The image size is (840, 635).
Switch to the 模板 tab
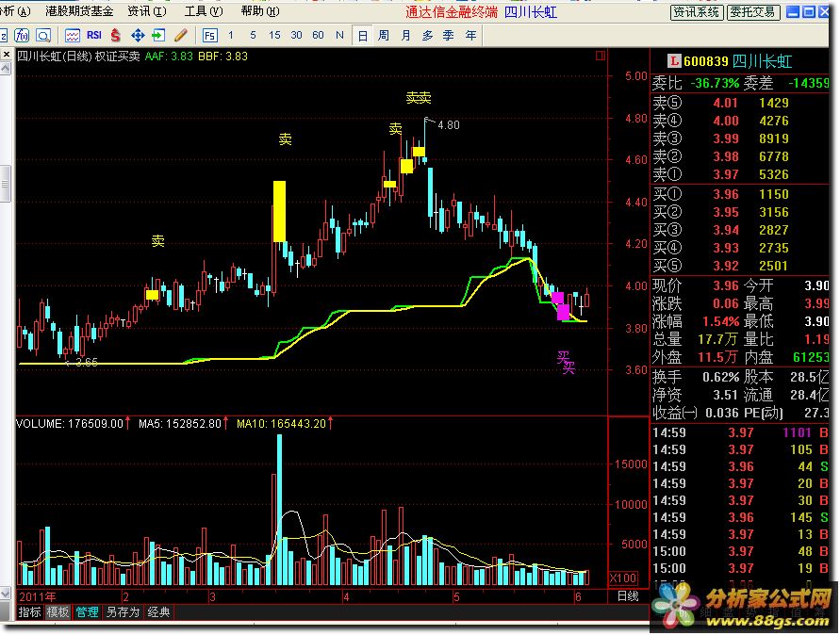(58, 612)
